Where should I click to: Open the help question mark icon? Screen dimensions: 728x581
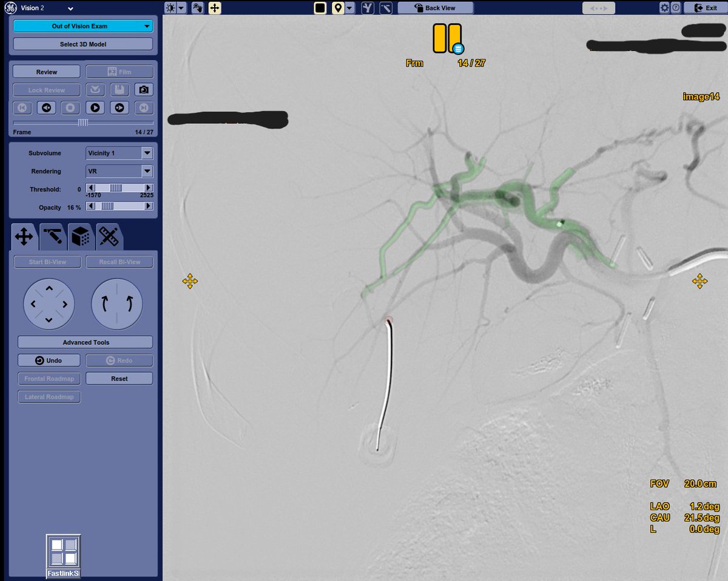pyautogui.click(x=676, y=8)
